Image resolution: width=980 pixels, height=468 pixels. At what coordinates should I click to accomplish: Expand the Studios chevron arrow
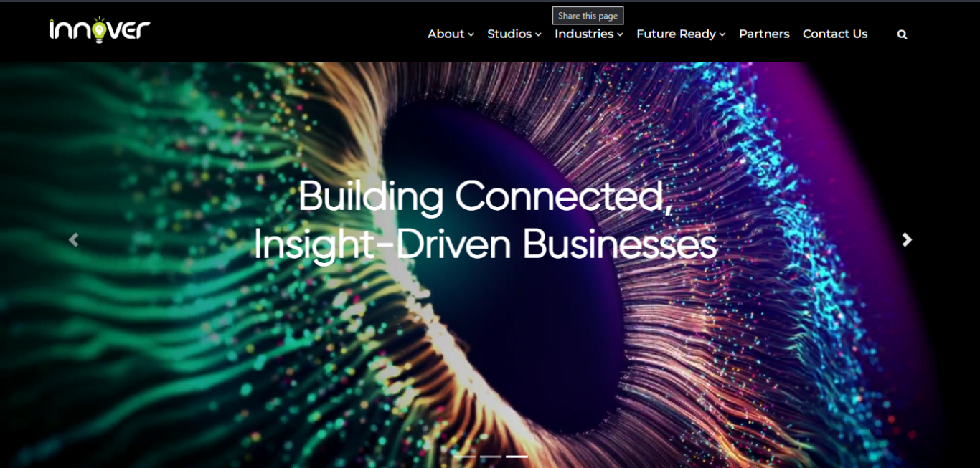point(538,34)
